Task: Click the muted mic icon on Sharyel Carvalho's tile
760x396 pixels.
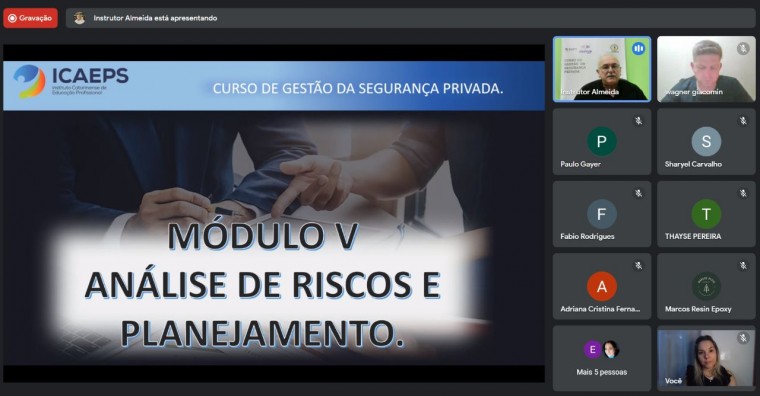Action: click(x=743, y=121)
